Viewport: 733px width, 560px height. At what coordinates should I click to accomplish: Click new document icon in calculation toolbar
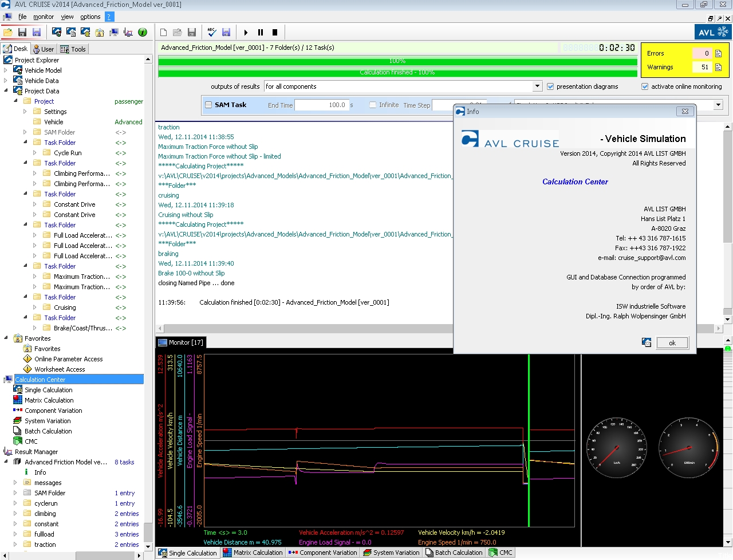tap(163, 32)
